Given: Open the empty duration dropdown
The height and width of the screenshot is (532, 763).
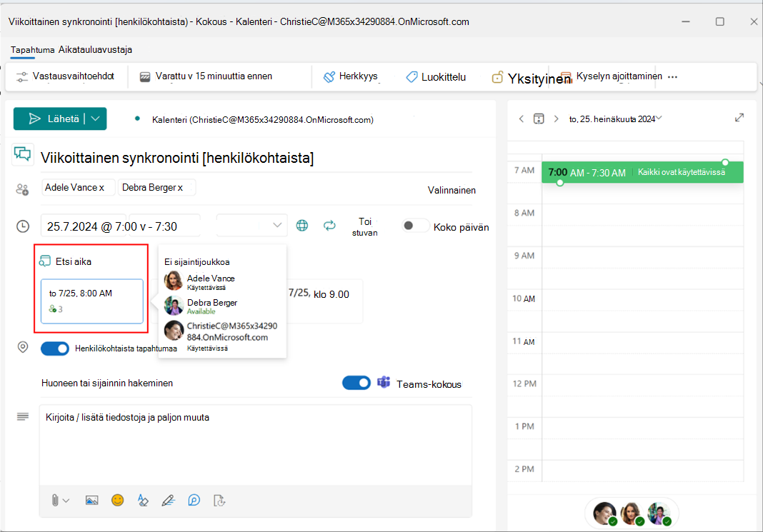Looking at the screenshot, I should (x=251, y=225).
